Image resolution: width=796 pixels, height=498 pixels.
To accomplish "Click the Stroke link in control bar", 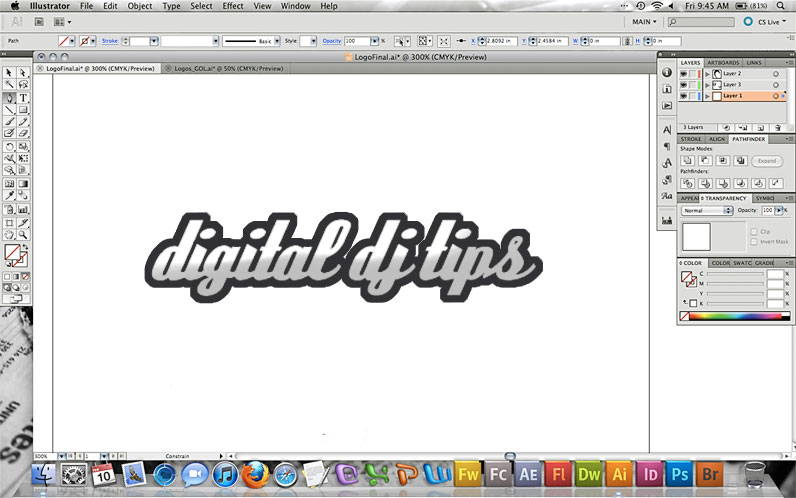I will tap(110, 41).
